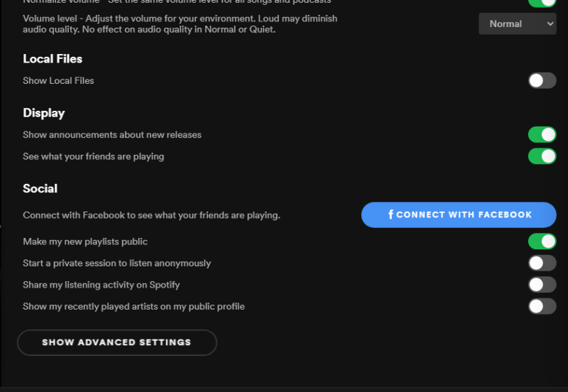Open the Volume level Normal dropdown
The image size is (568, 392).
point(518,24)
